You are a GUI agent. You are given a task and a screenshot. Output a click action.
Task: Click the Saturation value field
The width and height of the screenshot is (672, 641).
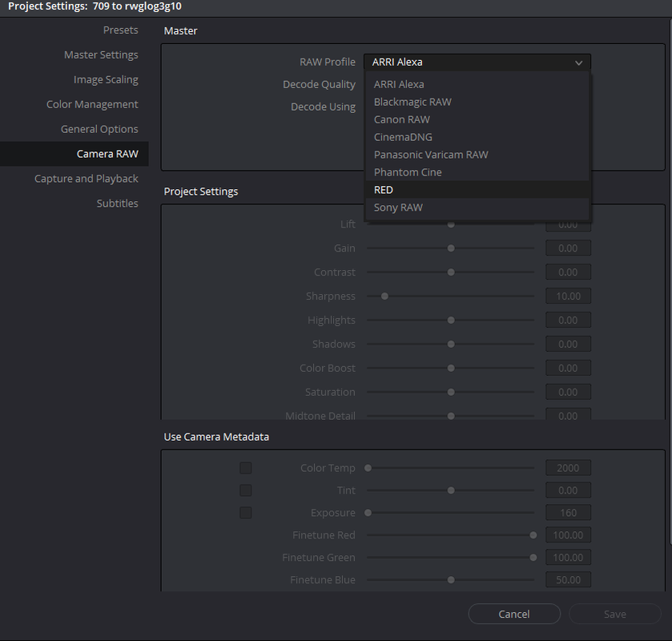(x=569, y=393)
